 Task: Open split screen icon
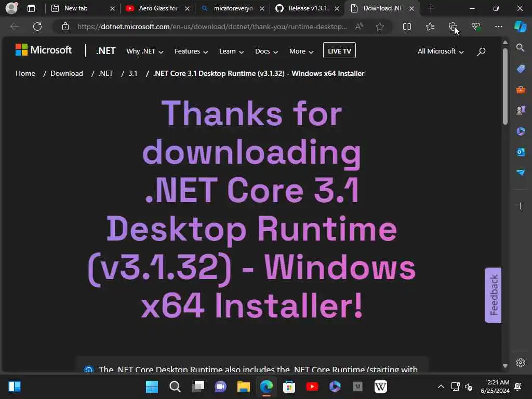coord(407,26)
